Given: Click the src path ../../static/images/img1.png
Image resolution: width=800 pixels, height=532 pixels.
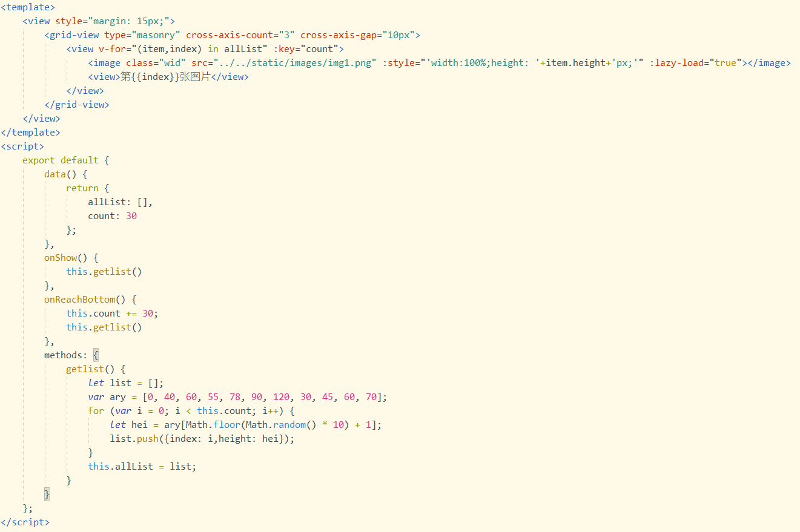Looking at the screenshot, I should (295, 63).
